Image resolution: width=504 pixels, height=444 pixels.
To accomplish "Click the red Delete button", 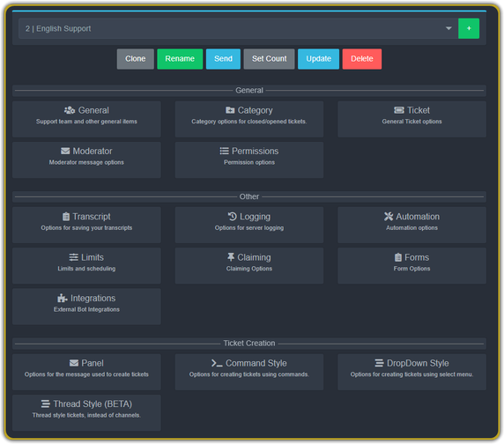I will point(362,59).
